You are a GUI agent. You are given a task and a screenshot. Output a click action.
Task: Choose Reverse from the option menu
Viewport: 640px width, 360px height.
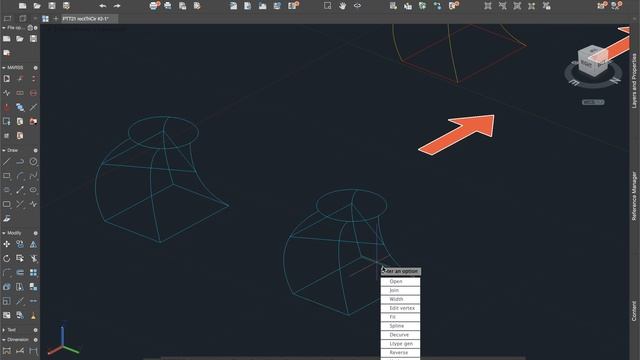[x=400, y=352]
